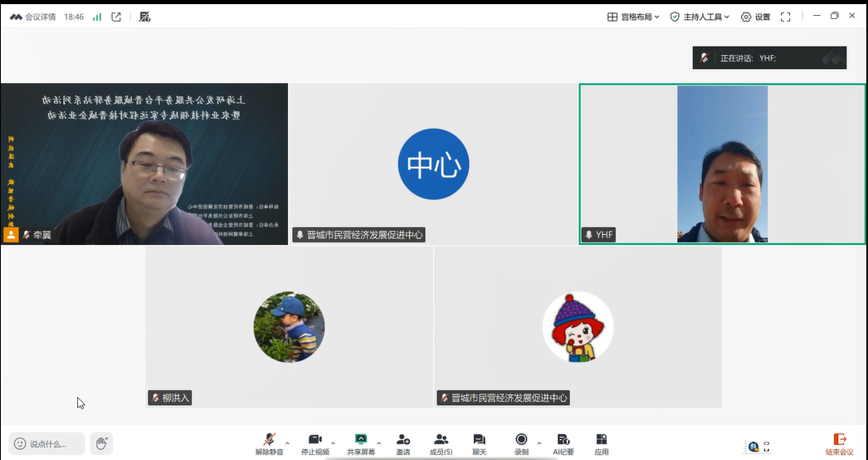Click the YHF name label

pyautogui.click(x=604, y=235)
